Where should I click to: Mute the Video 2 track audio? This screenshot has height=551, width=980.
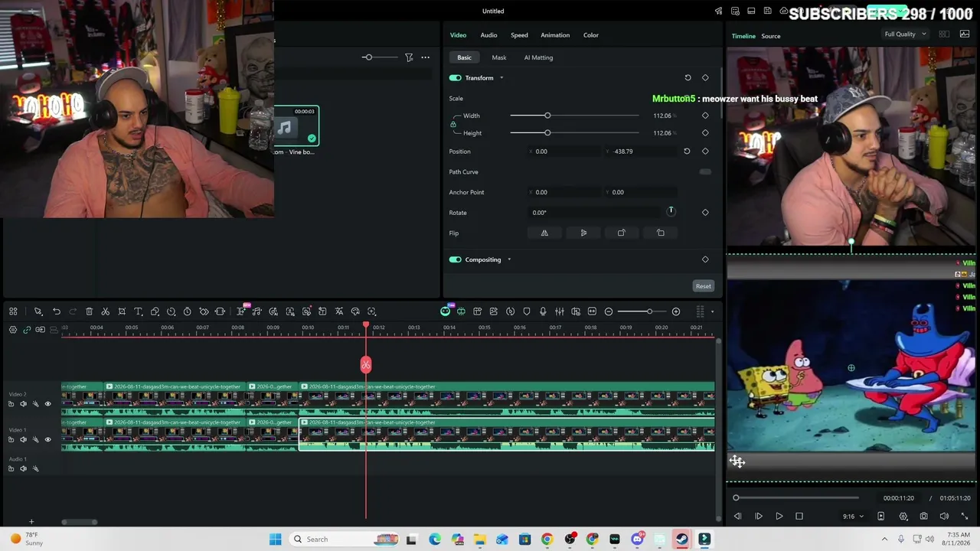tap(23, 404)
